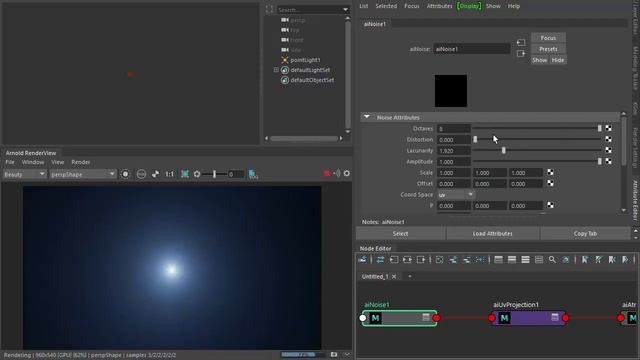Click the RenderView snapshot store icon
640x360 pixels.
click(x=253, y=174)
